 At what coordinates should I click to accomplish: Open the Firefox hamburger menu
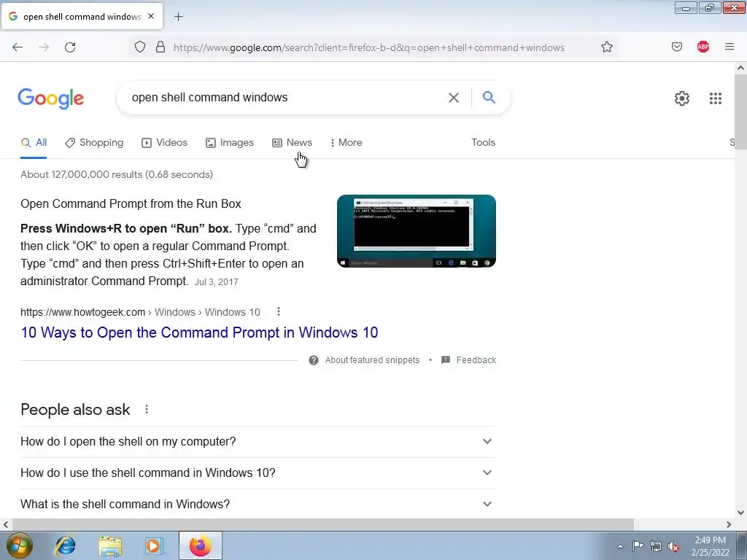point(729,47)
